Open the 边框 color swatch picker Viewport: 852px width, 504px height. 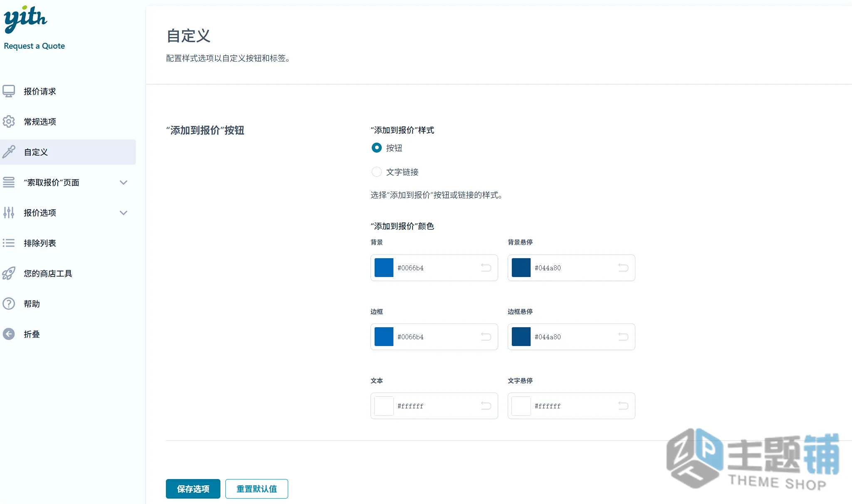pyautogui.click(x=384, y=336)
